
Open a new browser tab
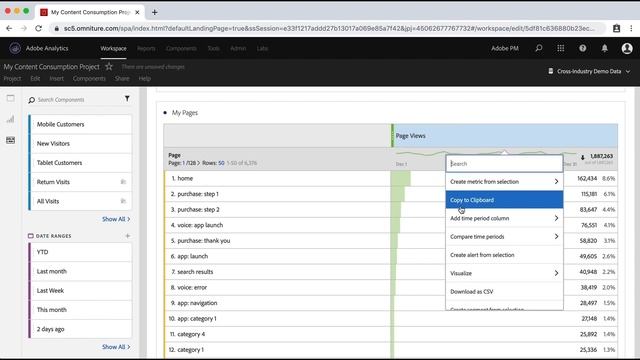(154, 12)
